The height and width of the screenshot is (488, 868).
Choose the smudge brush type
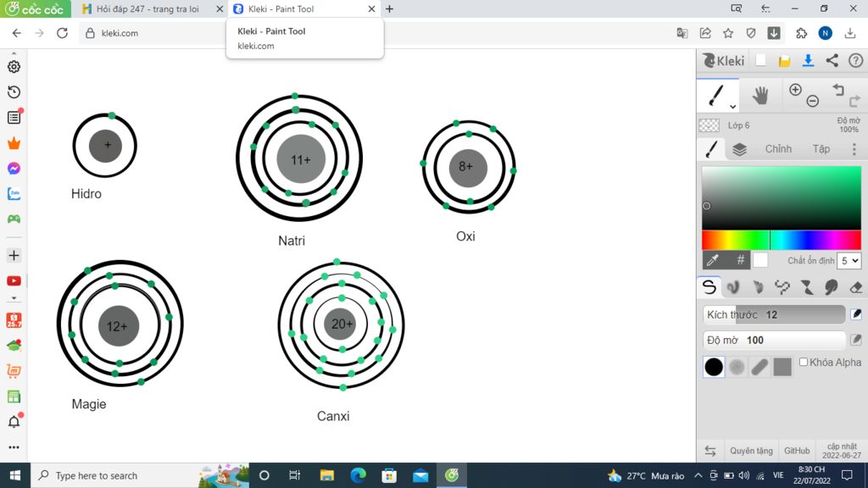831,286
